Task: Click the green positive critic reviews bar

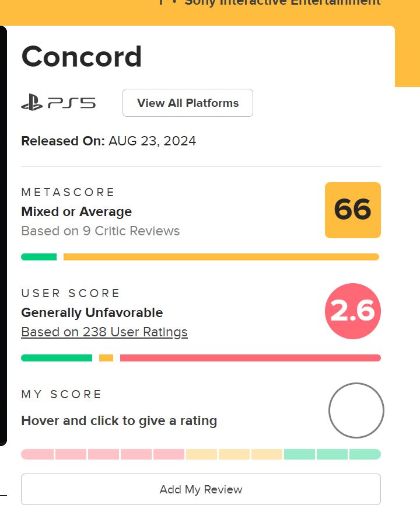Action: (x=38, y=257)
